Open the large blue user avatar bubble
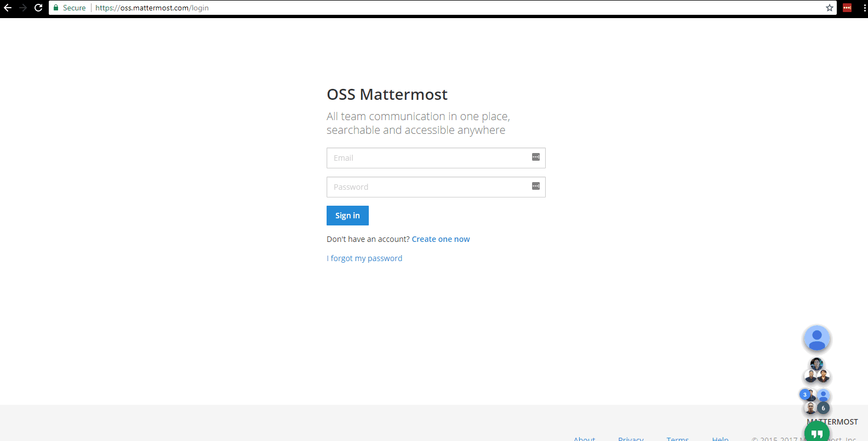Screen dimensions: 868x441 pyautogui.click(x=817, y=339)
